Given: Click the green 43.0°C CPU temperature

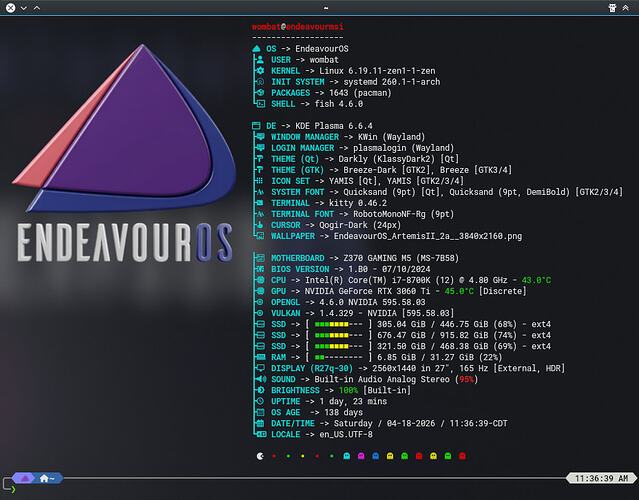Looking at the screenshot, I should point(536,280).
